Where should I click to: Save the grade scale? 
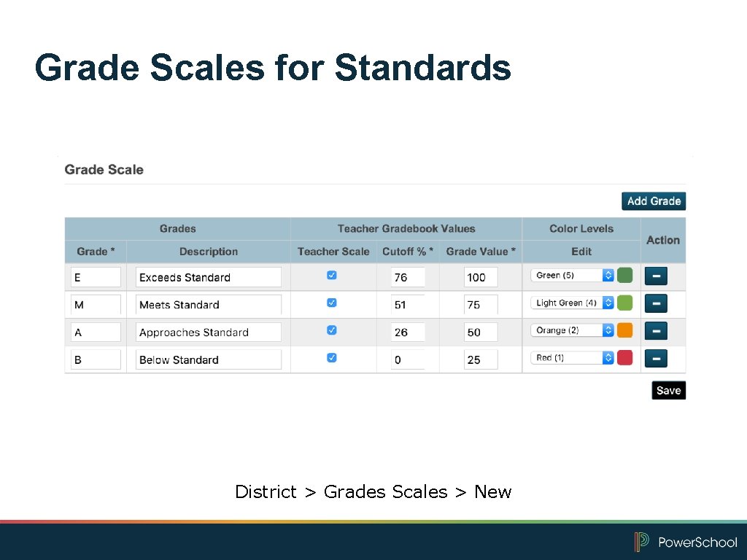667,390
